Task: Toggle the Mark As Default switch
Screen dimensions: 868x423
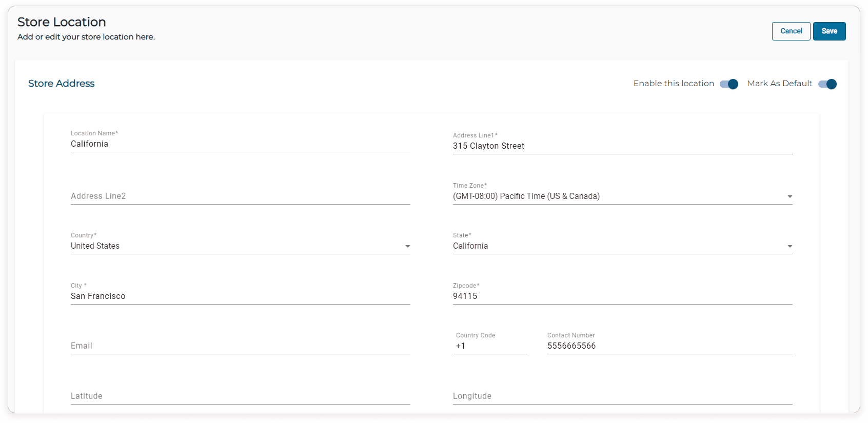Action: [827, 84]
